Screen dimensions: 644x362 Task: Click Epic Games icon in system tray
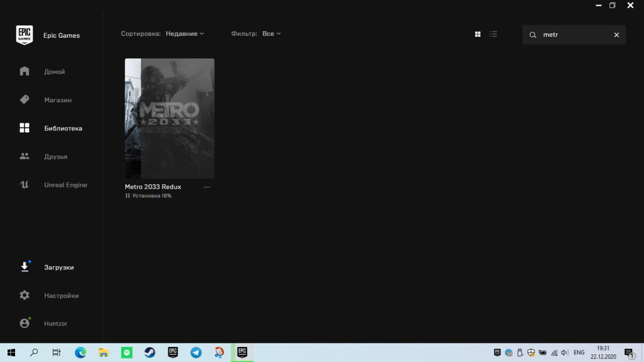tap(497, 352)
